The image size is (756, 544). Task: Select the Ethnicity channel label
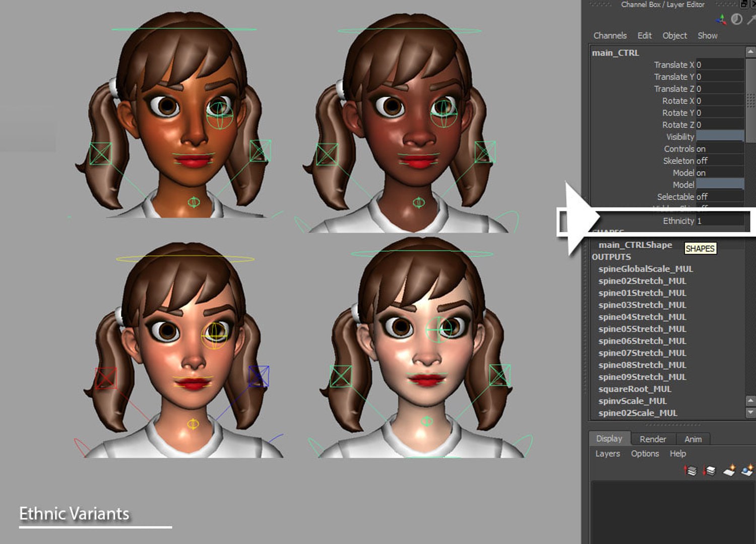coord(678,221)
